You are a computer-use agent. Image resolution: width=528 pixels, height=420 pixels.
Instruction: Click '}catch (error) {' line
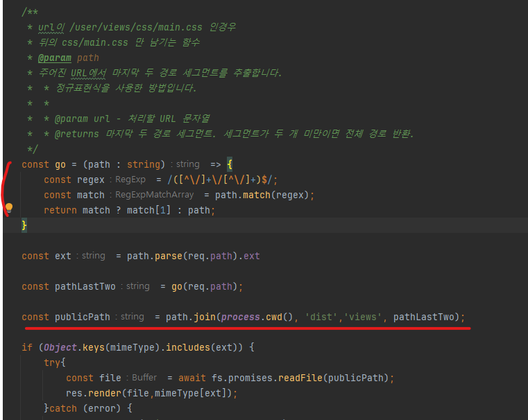(x=88, y=408)
